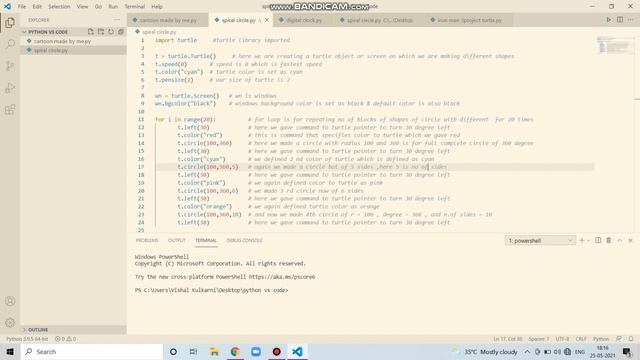Collapse all folders in explorer
640x360 pixels.
[121, 31]
